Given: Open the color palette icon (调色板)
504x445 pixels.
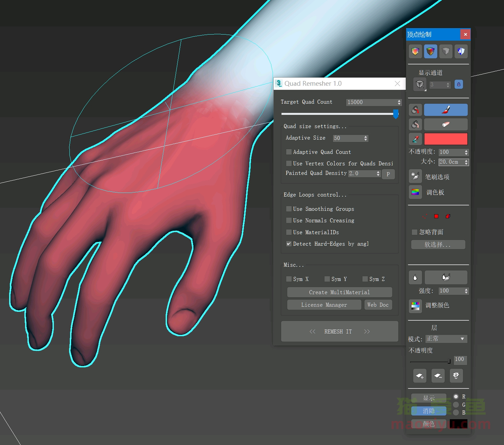Looking at the screenshot, I should (415, 192).
